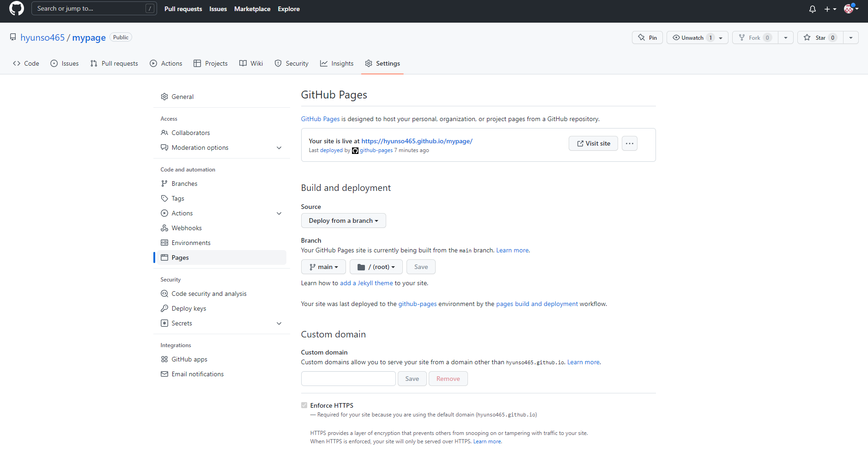Click the github-pages bot avatar
The width and height of the screenshot is (868, 453).
pos(355,151)
